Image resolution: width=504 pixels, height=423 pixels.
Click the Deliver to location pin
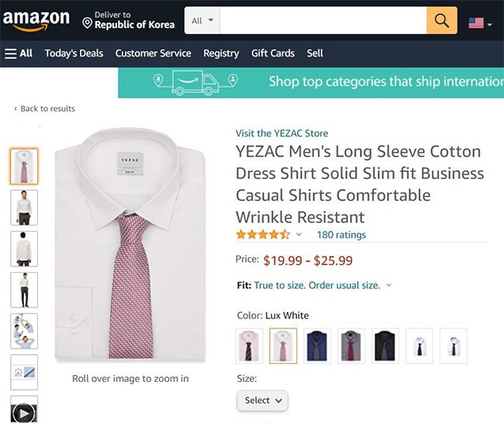88,23
